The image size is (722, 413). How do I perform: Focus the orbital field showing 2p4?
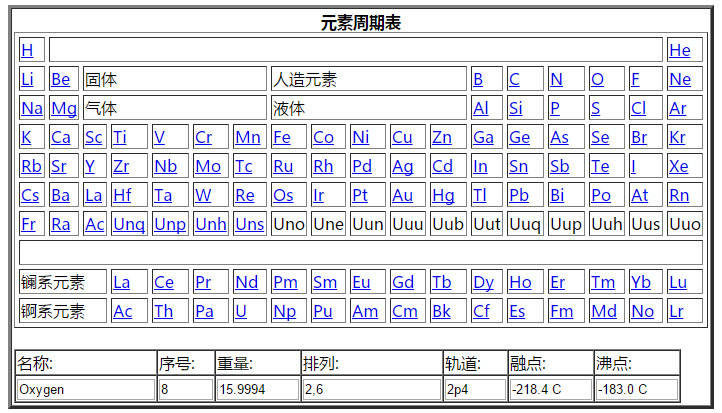tap(475, 390)
